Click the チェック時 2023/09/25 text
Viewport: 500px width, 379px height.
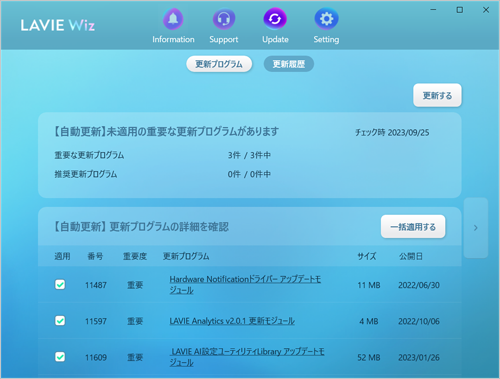(x=392, y=133)
